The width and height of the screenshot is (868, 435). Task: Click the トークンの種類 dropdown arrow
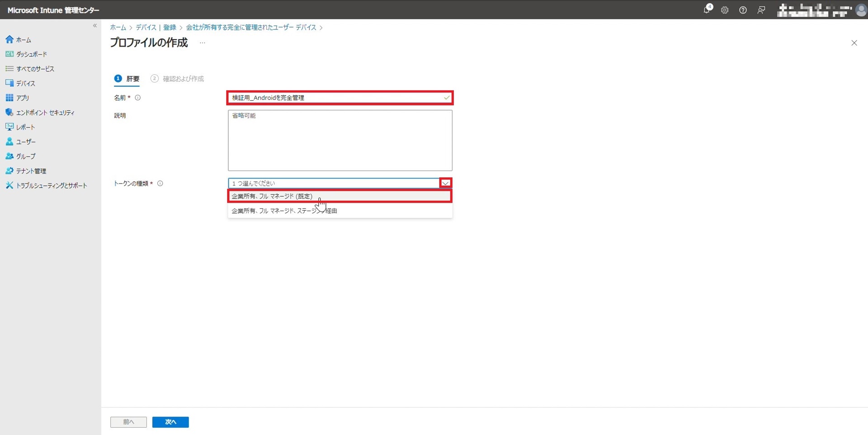coord(445,183)
